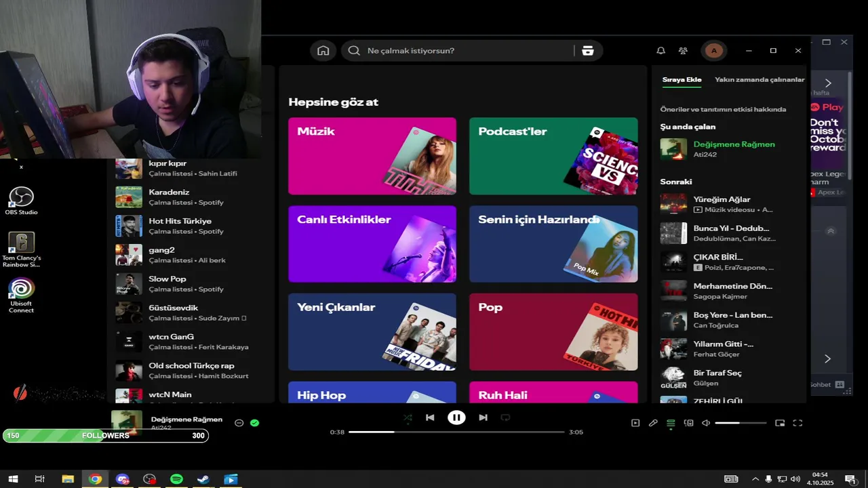Seek on the song progress bar

click(456, 432)
